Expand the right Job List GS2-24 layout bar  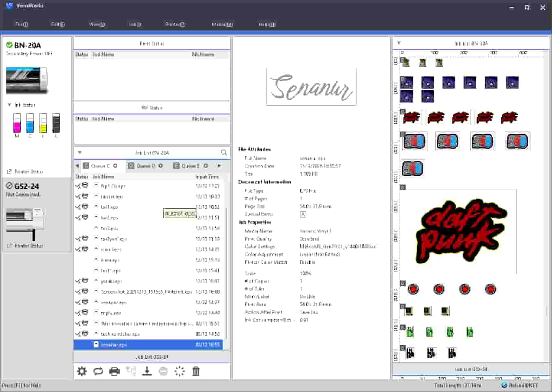[471, 369]
